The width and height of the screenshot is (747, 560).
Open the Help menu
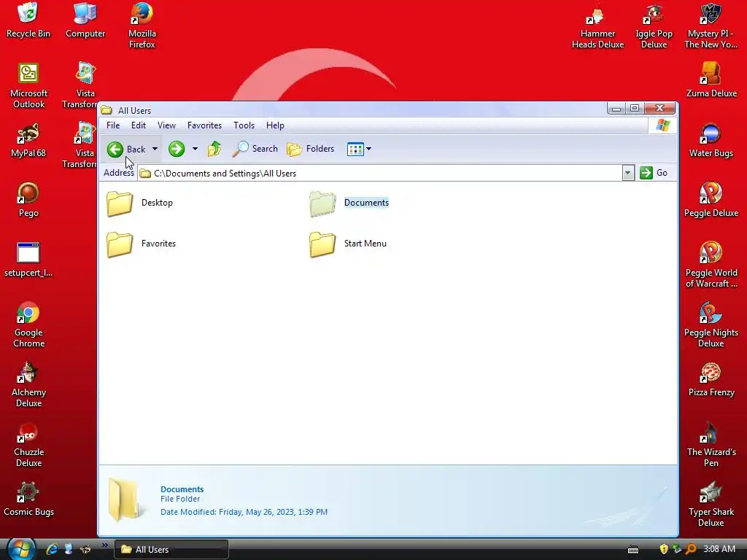275,125
